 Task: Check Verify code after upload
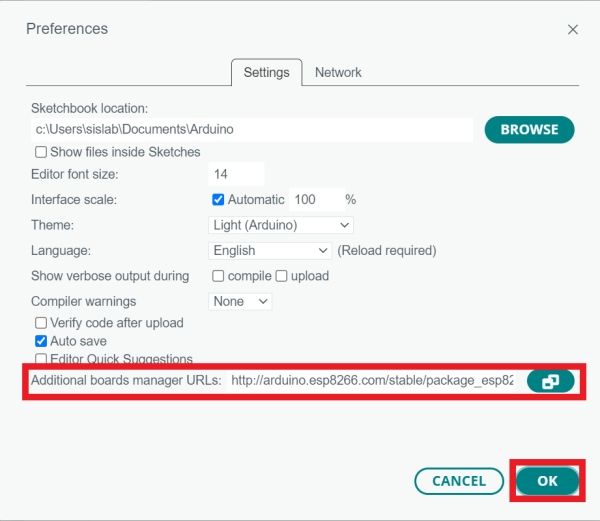(x=41, y=323)
